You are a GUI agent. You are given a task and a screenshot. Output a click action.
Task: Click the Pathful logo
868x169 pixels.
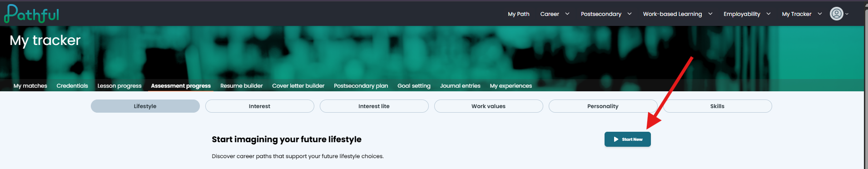tap(32, 14)
